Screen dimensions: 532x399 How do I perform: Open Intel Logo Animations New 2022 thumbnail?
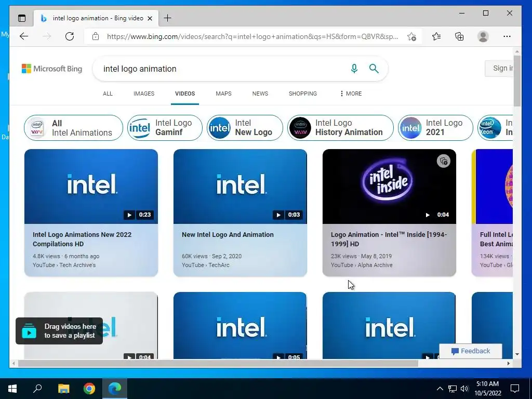(x=91, y=187)
